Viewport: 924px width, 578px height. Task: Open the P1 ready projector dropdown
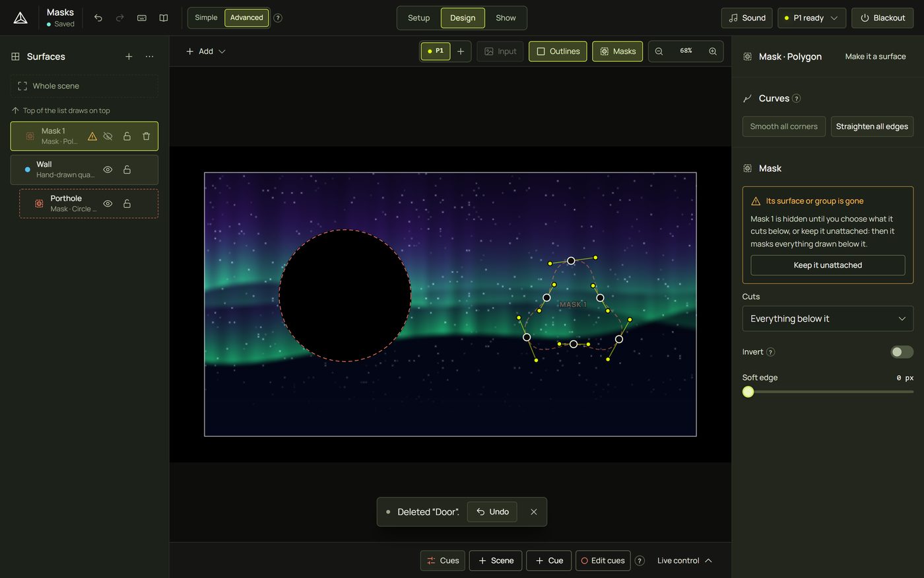(812, 18)
